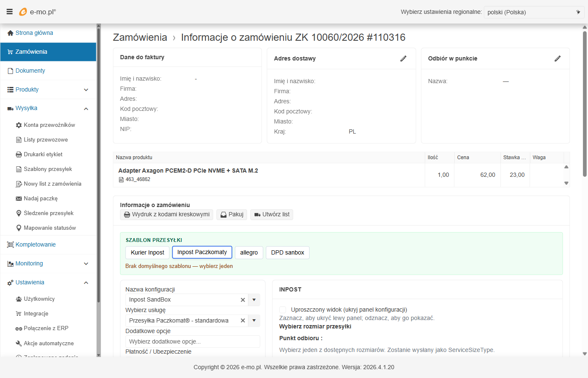588x378 pixels.
Task: Open Nazwa konfiguracji dropdown arrow
Action: (x=254, y=300)
